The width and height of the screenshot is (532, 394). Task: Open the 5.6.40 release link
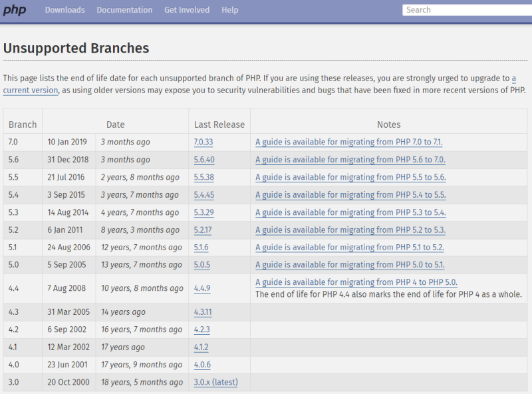coord(204,160)
